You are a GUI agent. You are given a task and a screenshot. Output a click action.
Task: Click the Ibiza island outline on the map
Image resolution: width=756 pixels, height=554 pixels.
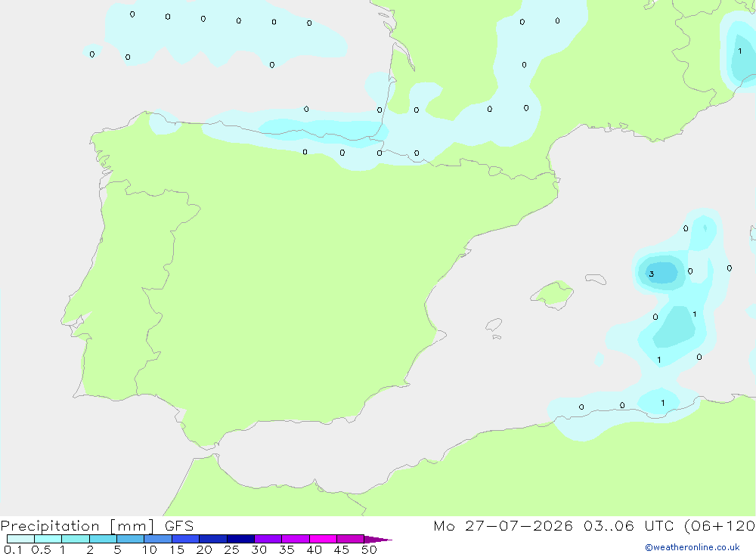[x=494, y=324]
